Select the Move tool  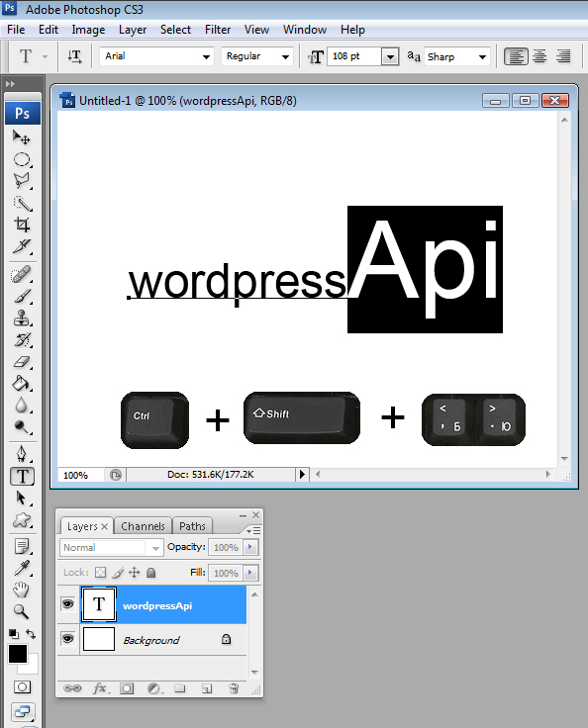click(x=22, y=137)
